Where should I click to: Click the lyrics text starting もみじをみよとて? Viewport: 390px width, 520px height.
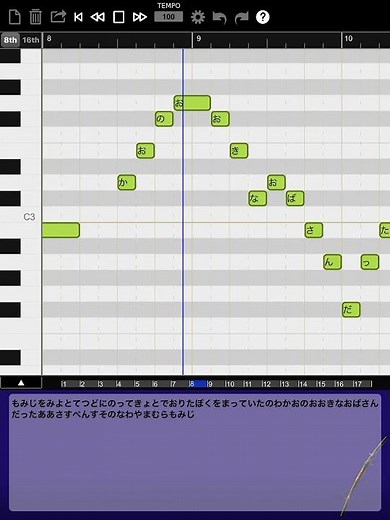(195, 404)
